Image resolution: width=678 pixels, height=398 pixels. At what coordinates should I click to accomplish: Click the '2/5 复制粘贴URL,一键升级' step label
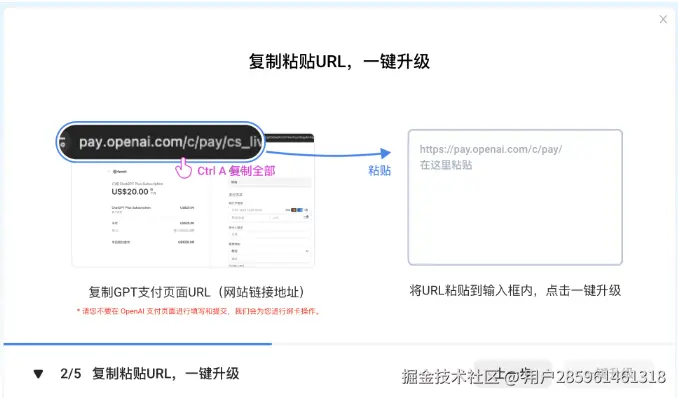pyautogui.click(x=150, y=373)
